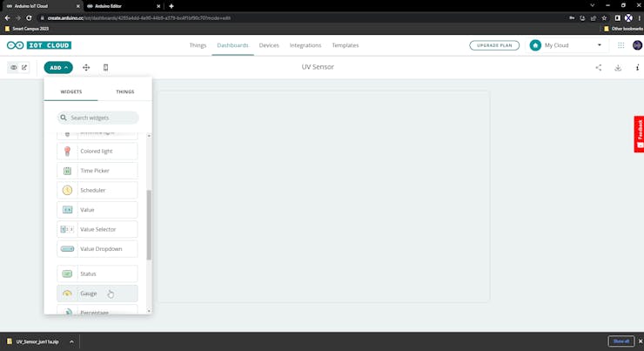The height and width of the screenshot is (351, 644).
Task: Add the Percentage widget
Action: [97, 310]
